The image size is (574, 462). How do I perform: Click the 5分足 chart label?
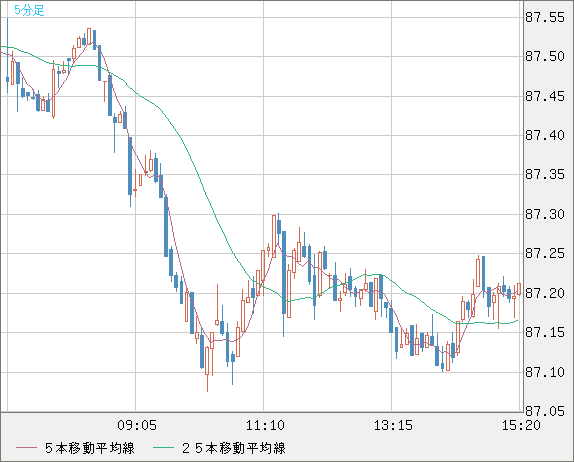[x=29, y=10]
